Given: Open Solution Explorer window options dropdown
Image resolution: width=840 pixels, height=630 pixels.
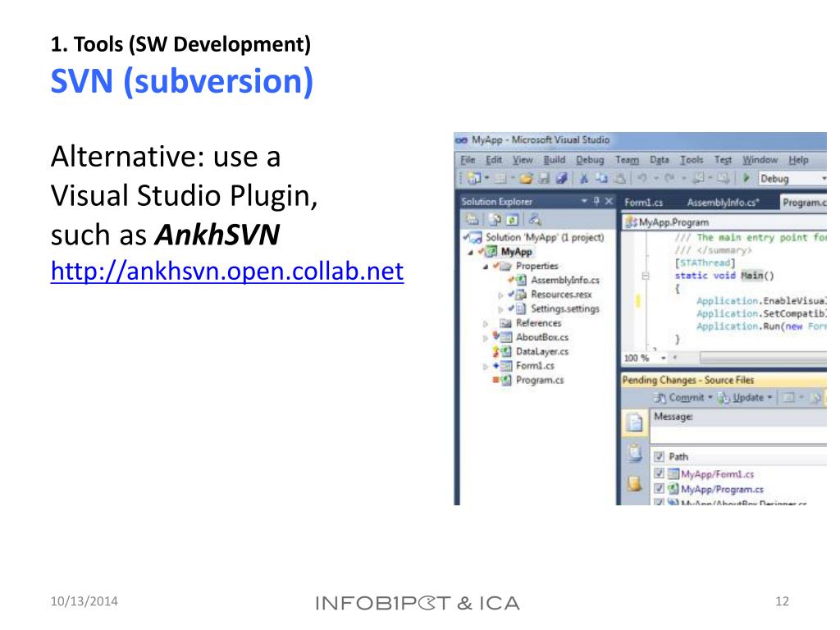Looking at the screenshot, I should (x=584, y=201).
